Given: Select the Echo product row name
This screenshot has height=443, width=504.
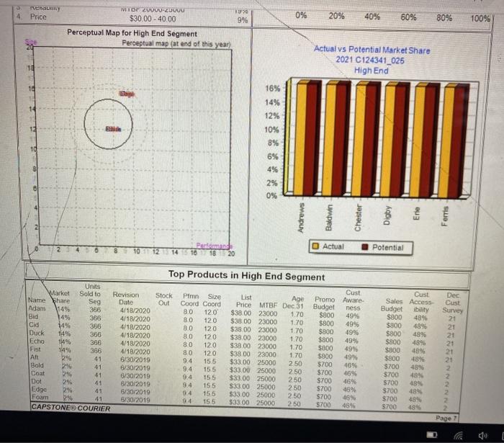Looking at the screenshot, I should tap(37, 341).
